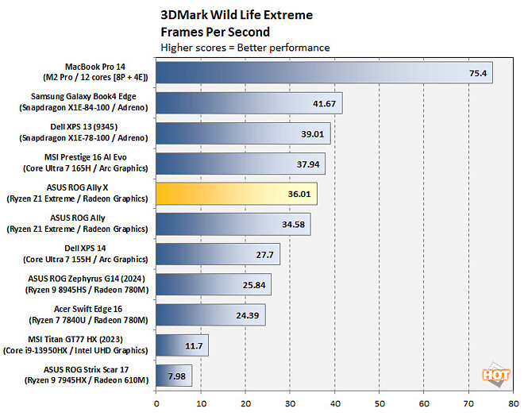Screen dimensions: 524x420
Task: Click "Higher scores = Better performance" text
Action: (x=245, y=48)
